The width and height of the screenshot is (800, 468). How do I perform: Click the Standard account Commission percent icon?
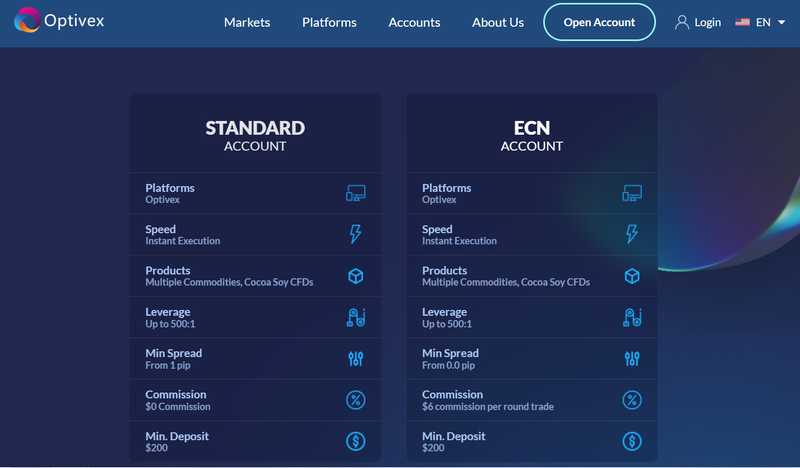(356, 400)
